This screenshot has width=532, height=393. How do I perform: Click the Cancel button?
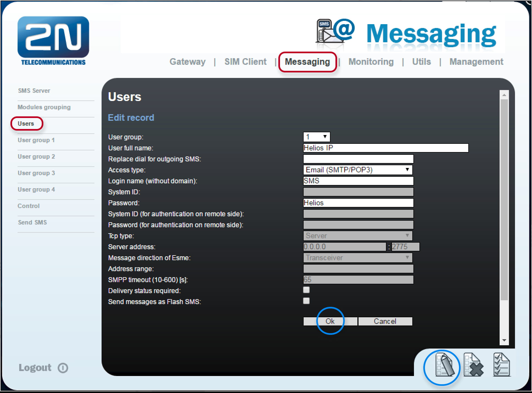[x=385, y=321]
